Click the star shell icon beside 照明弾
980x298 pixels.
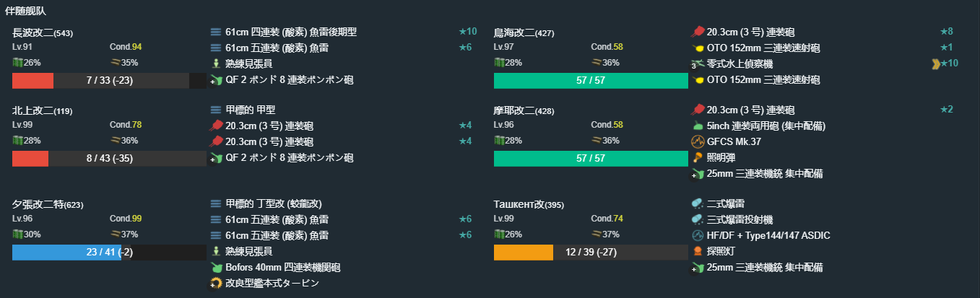point(698,157)
